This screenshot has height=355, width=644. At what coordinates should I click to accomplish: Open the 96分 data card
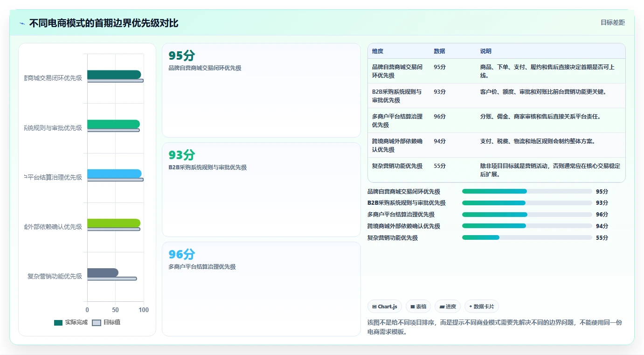(x=261, y=289)
